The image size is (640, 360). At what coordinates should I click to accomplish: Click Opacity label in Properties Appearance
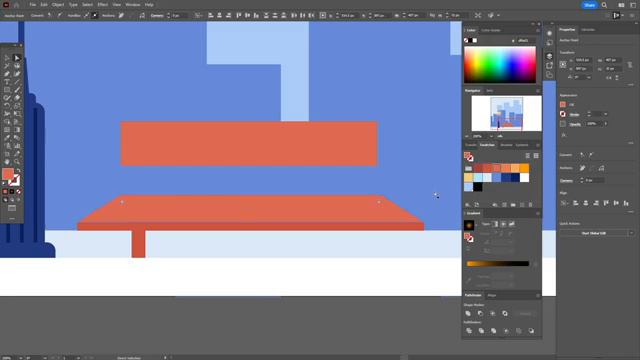click(575, 124)
